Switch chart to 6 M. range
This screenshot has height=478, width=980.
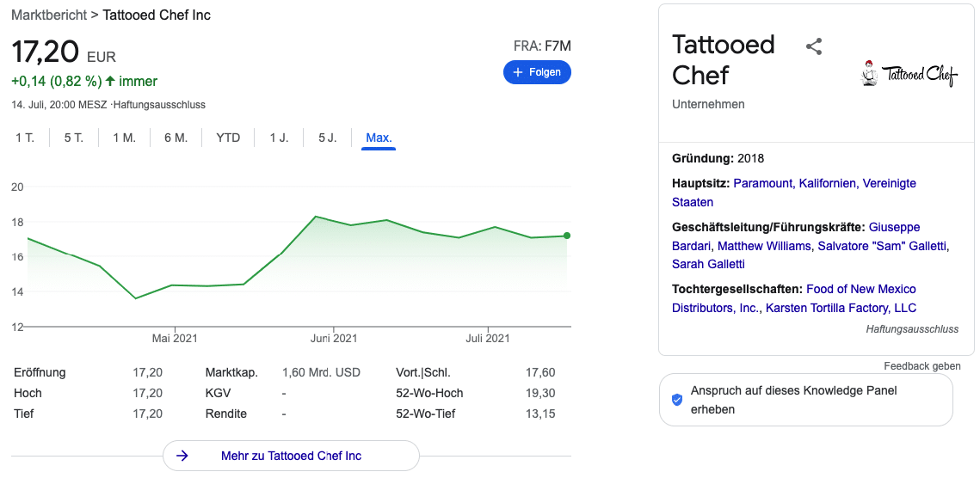(176, 138)
